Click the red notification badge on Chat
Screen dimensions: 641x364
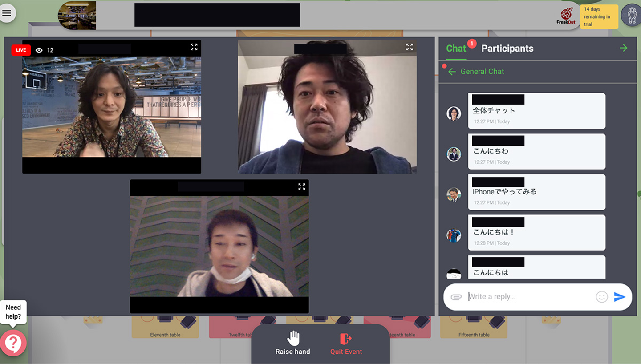pos(472,43)
